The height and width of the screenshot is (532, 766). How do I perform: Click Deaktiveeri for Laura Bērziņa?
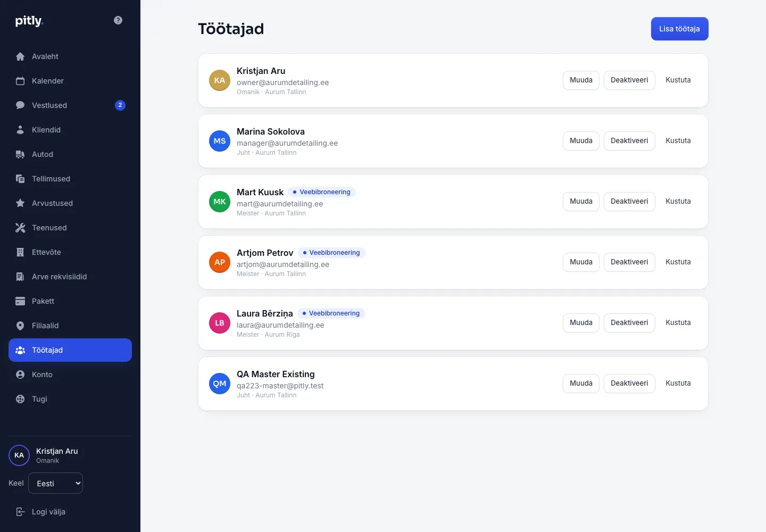[x=629, y=323]
